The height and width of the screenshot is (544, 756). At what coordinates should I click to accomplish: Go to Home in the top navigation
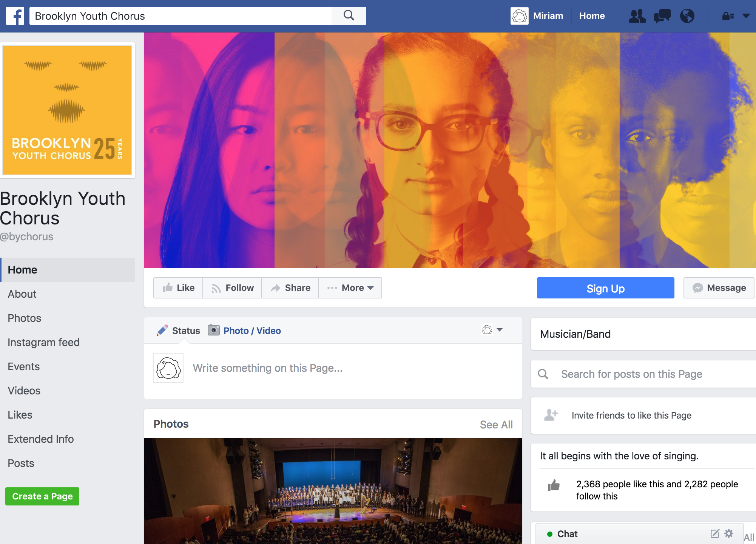tap(592, 16)
